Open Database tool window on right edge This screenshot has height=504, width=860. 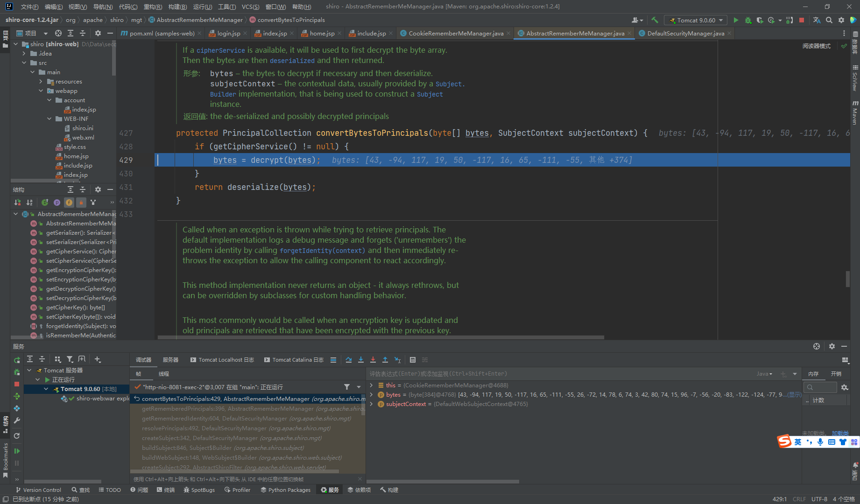tap(855, 43)
